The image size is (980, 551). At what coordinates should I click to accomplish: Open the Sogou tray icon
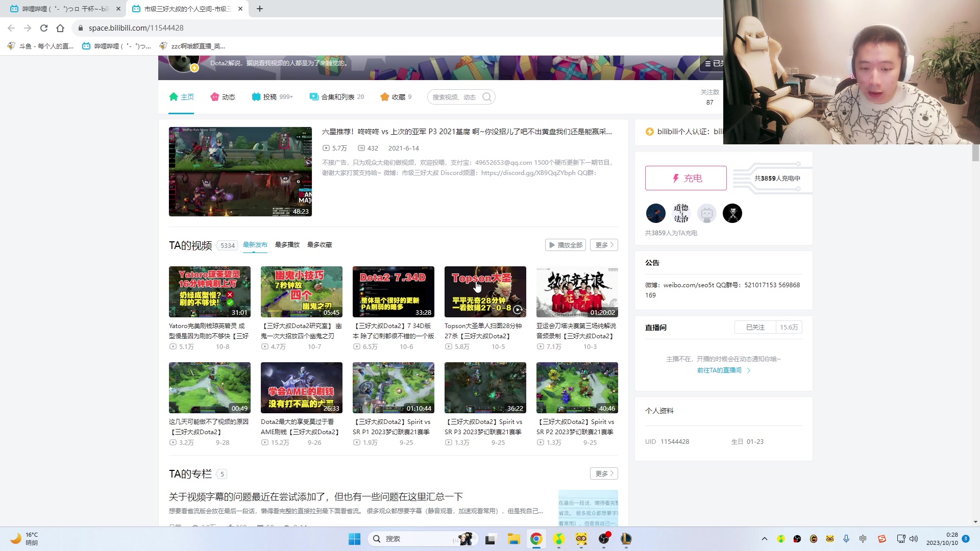[881, 539]
